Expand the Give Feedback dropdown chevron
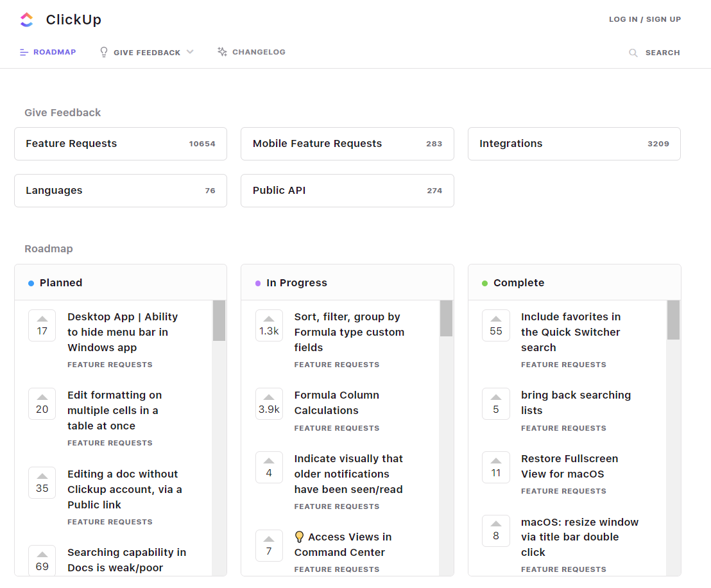Screen dimensions: 711x588 click(190, 52)
